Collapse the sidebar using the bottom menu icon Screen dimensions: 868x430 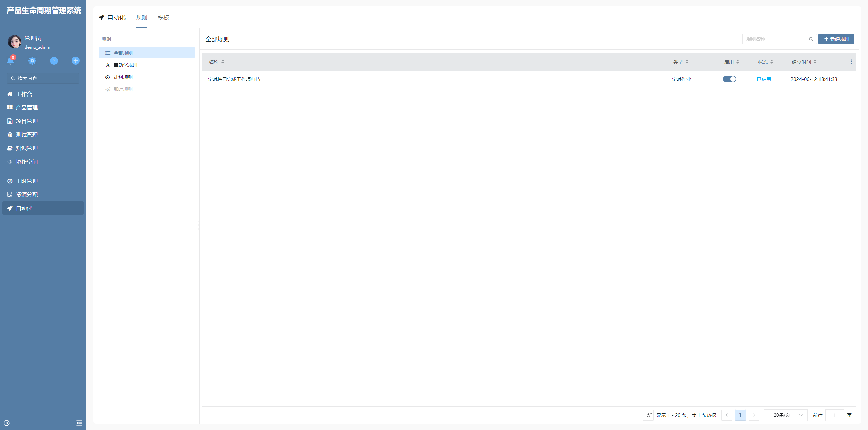point(79,423)
